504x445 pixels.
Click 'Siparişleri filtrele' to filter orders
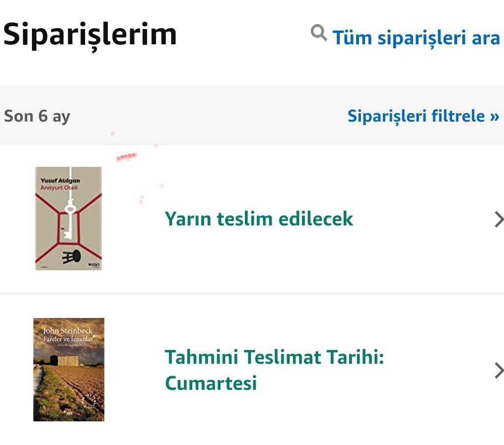point(416,116)
